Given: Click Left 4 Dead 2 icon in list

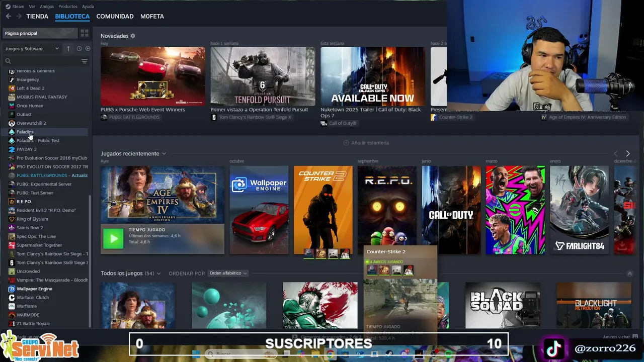Looking at the screenshot, I should 12,88.
